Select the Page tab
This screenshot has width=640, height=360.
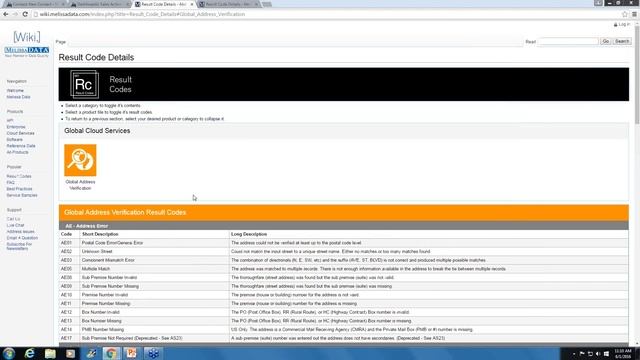coord(61,42)
